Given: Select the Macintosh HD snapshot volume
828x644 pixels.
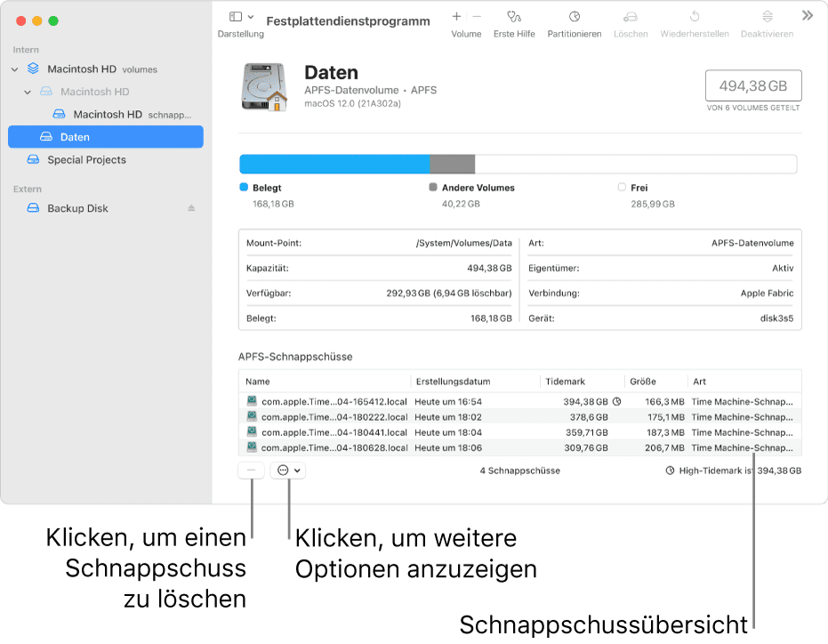Looking at the screenshot, I should point(108,114).
